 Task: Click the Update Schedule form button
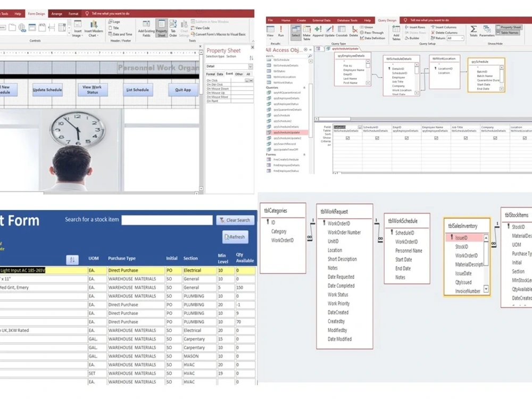47,90
